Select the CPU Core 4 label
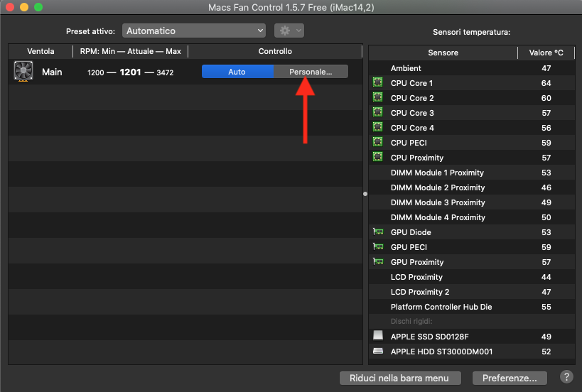Image resolution: width=582 pixels, height=392 pixels. (412, 128)
